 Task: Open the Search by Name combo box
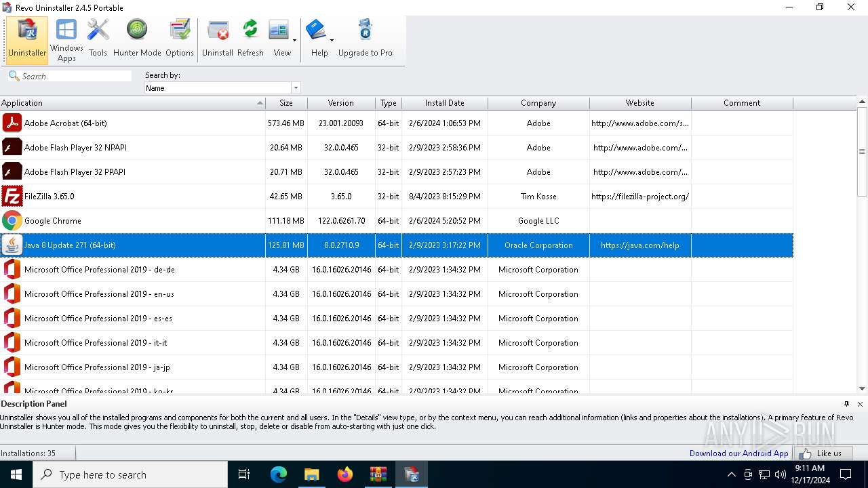(x=222, y=88)
